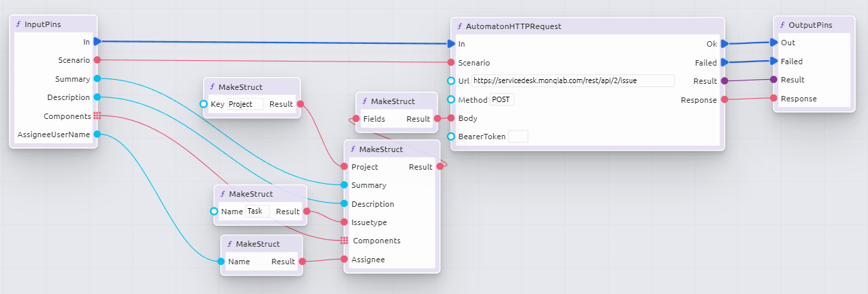The width and height of the screenshot is (868, 294).
Task: Click the In execution pin on InputPins
Action: [x=97, y=41]
